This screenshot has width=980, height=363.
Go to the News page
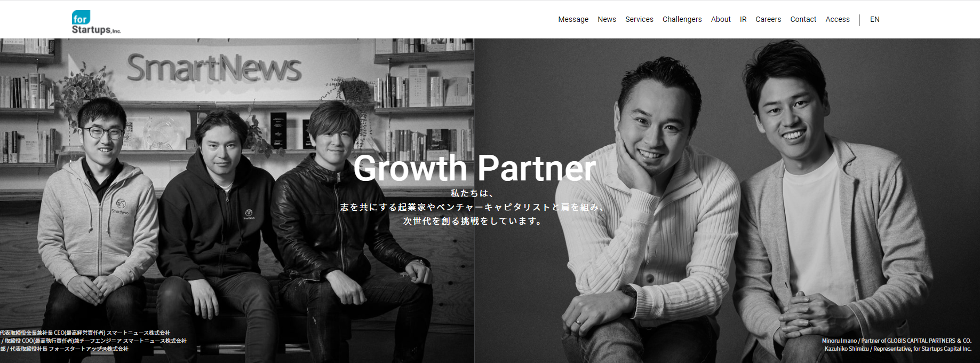pyautogui.click(x=607, y=19)
